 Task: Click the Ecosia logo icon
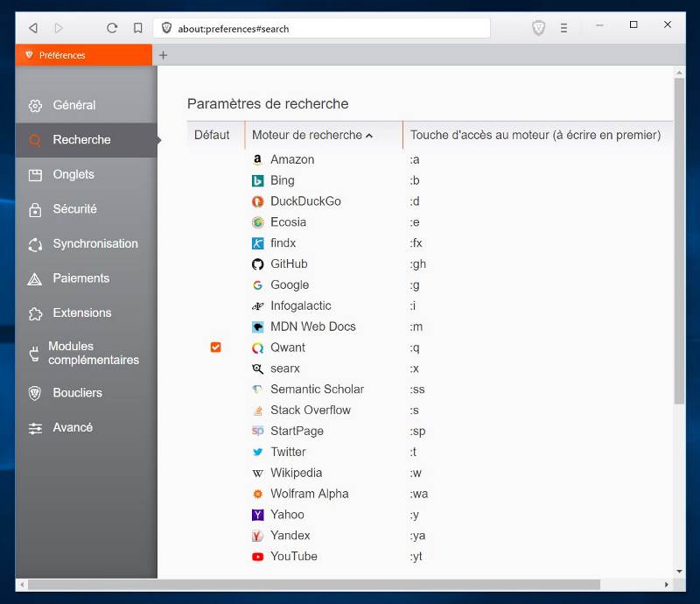(257, 222)
